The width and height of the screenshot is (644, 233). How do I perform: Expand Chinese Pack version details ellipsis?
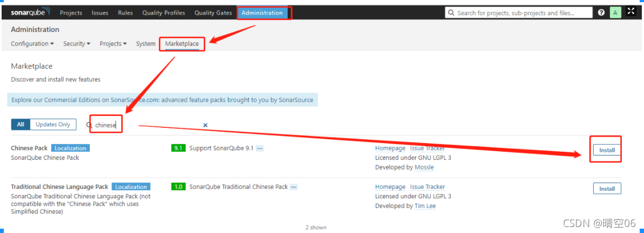(259, 148)
